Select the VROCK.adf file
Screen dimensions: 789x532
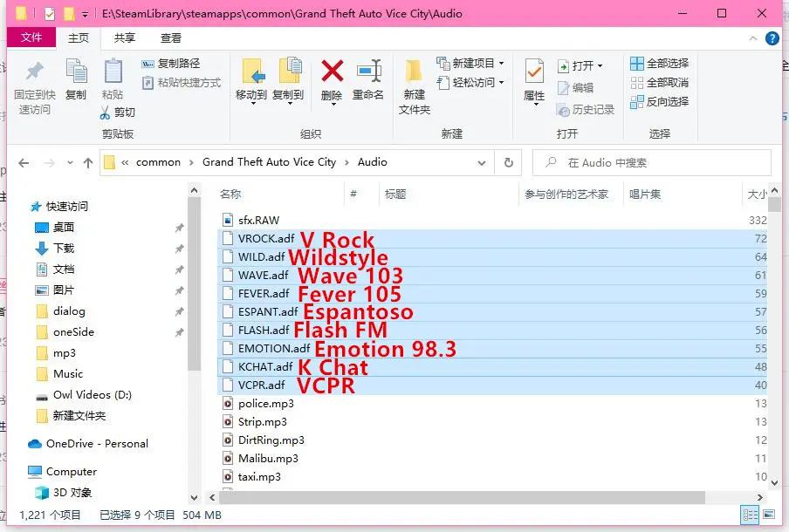(x=266, y=238)
